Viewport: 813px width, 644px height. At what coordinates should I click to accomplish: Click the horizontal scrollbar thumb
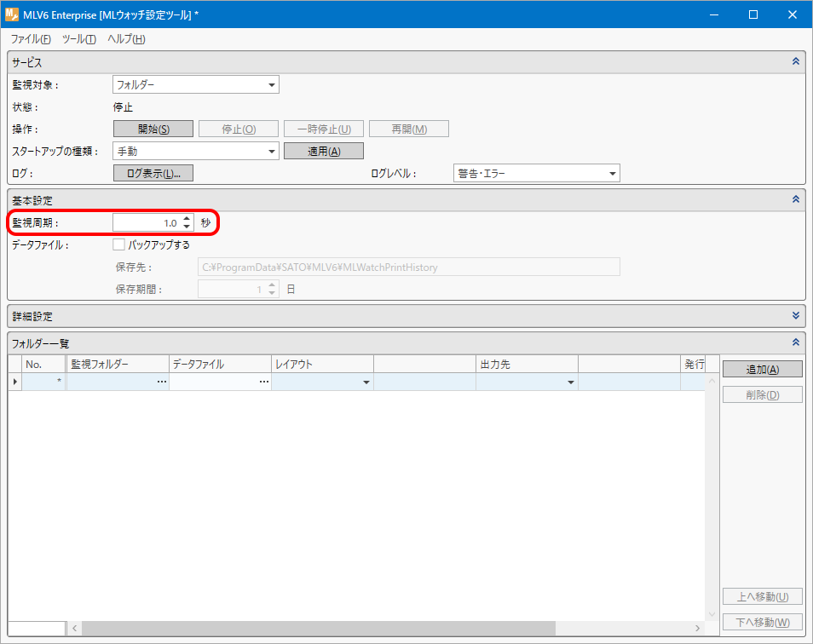[x=319, y=629]
